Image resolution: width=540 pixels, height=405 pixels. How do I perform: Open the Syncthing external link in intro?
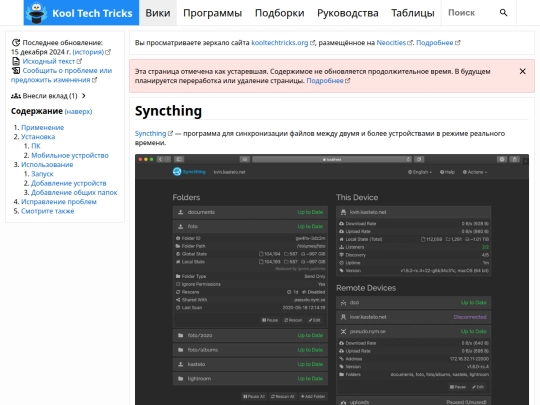click(x=154, y=133)
